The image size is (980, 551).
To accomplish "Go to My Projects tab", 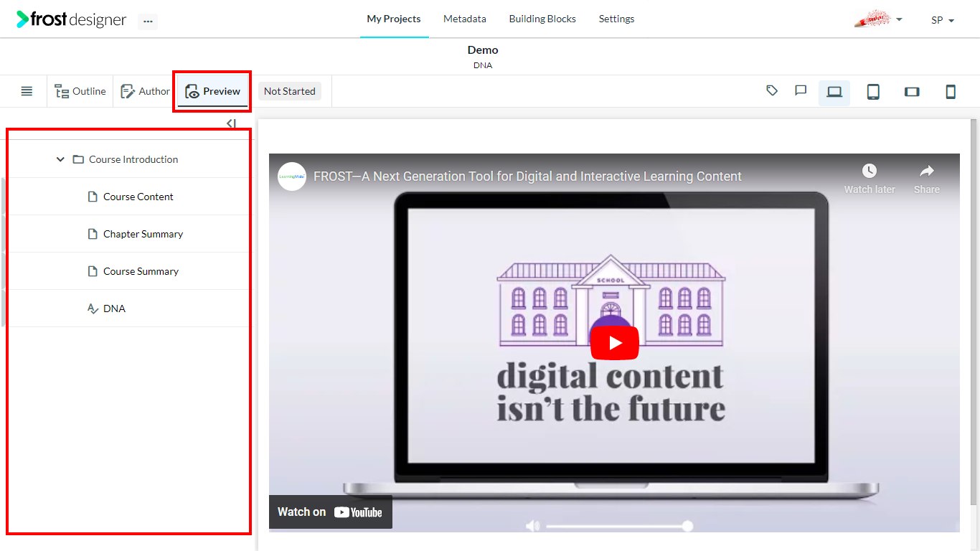I will [394, 19].
